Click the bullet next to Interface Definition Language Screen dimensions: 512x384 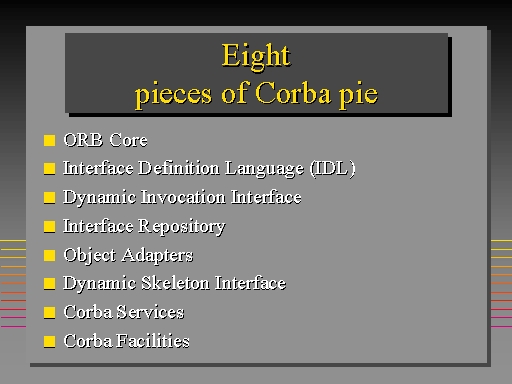49,168
